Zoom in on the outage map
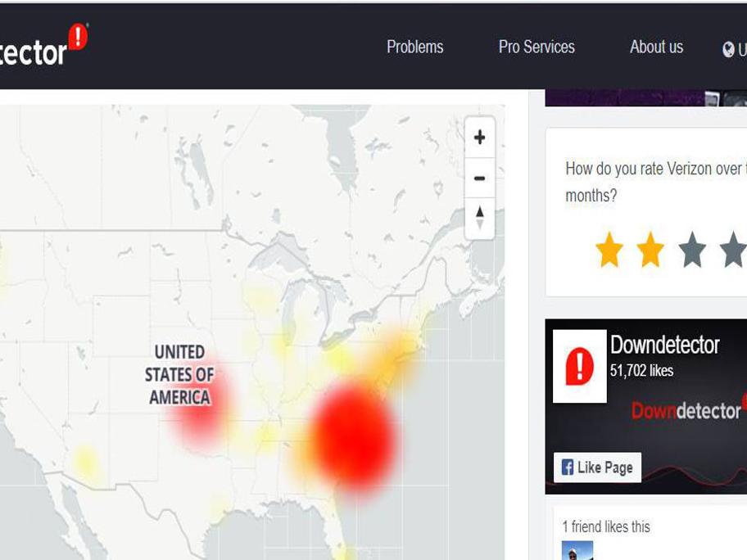 click(480, 138)
